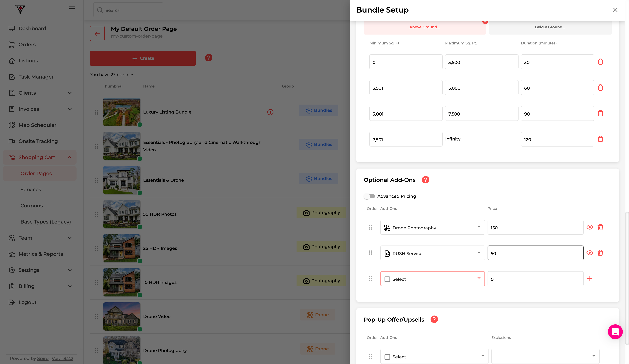The image size is (629, 364).
Task: Open the help icon beside Create
Action: (208, 58)
